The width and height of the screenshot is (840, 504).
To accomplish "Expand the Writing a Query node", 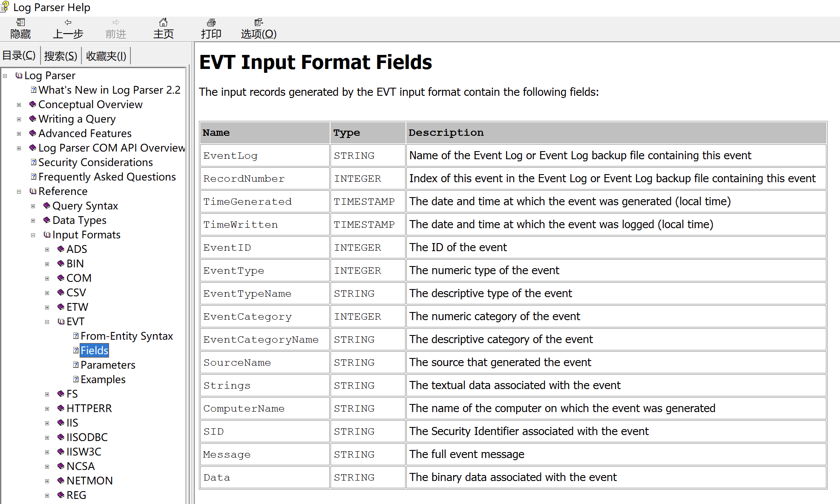I will 19,119.
